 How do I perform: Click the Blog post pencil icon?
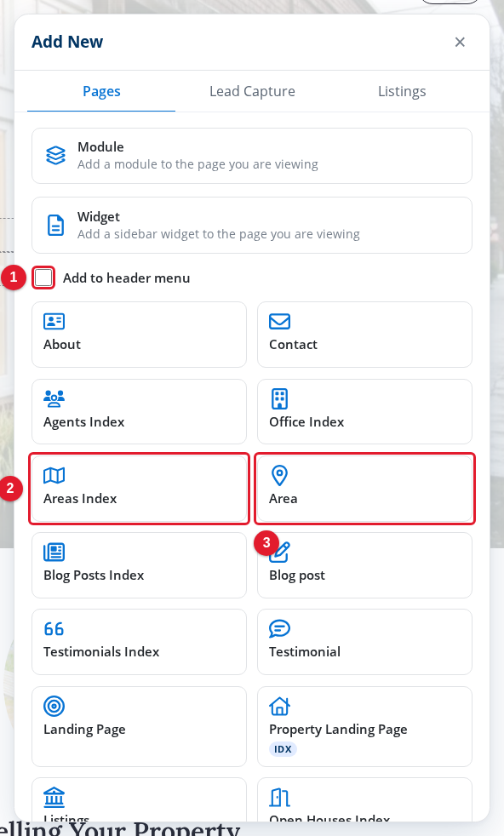click(279, 552)
